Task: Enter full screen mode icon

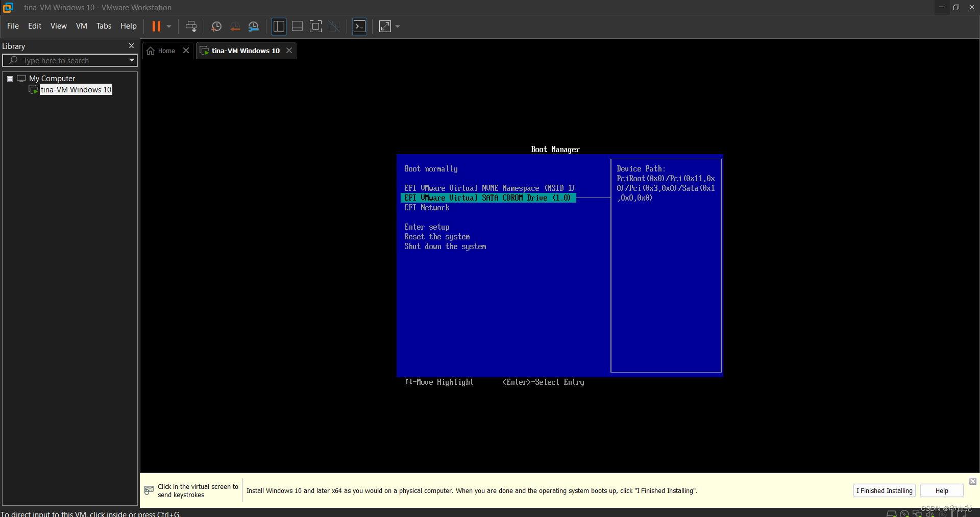Action: (316, 26)
